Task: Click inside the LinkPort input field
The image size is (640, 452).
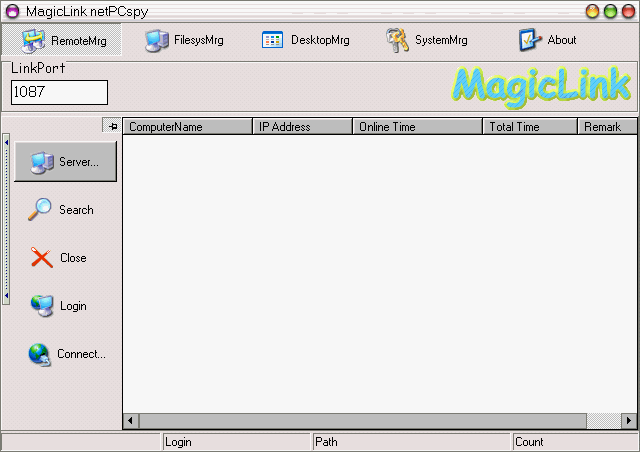Action: click(x=59, y=92)
